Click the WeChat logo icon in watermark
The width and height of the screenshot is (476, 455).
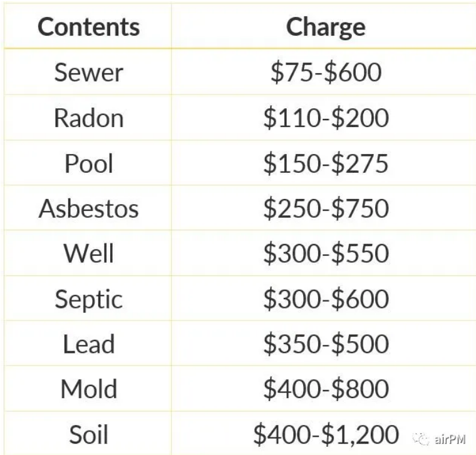pos(421,439)
